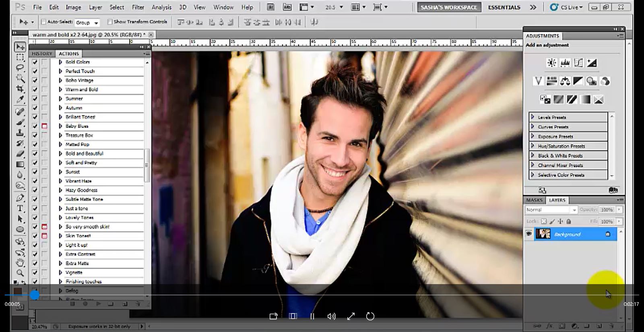Add a Selective Color adjustment
This screenshot has height=332, width=644.
(x=599, y=99)
